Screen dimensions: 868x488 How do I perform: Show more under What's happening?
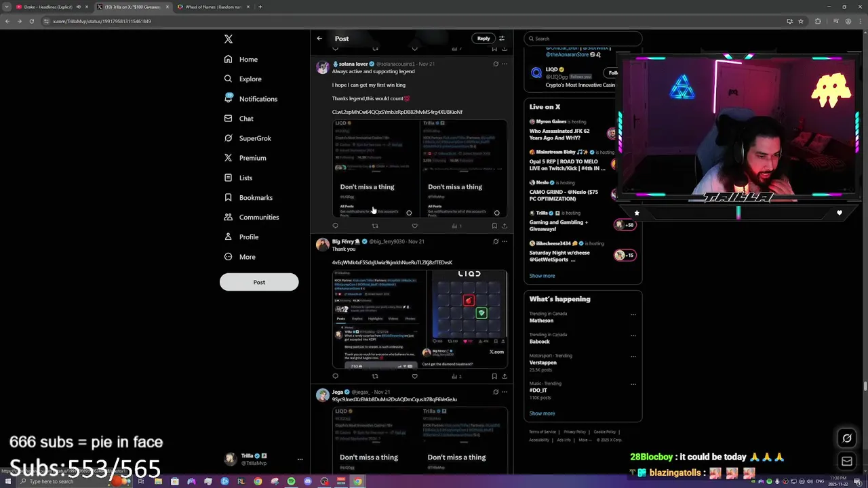click(x=542, y=413)
